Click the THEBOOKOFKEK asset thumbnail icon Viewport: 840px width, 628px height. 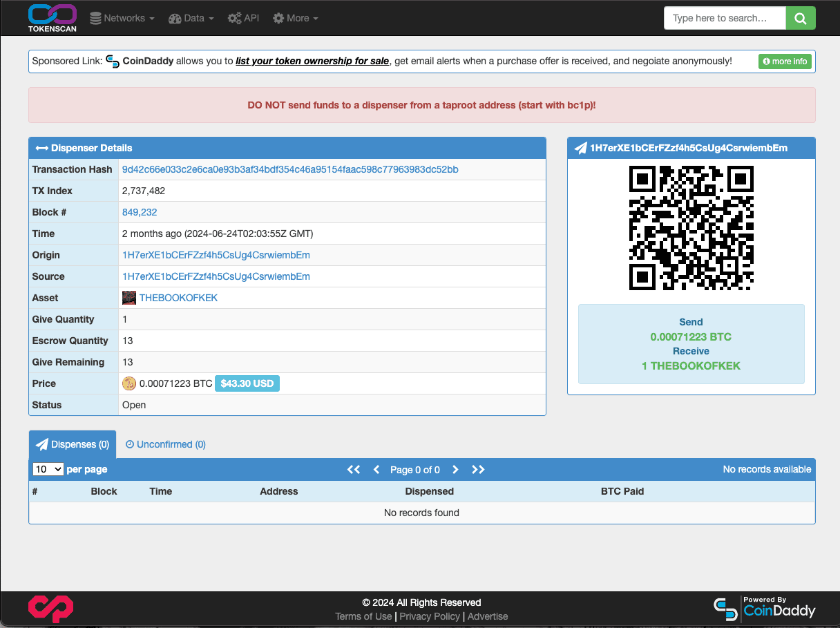tap(129, 298)
